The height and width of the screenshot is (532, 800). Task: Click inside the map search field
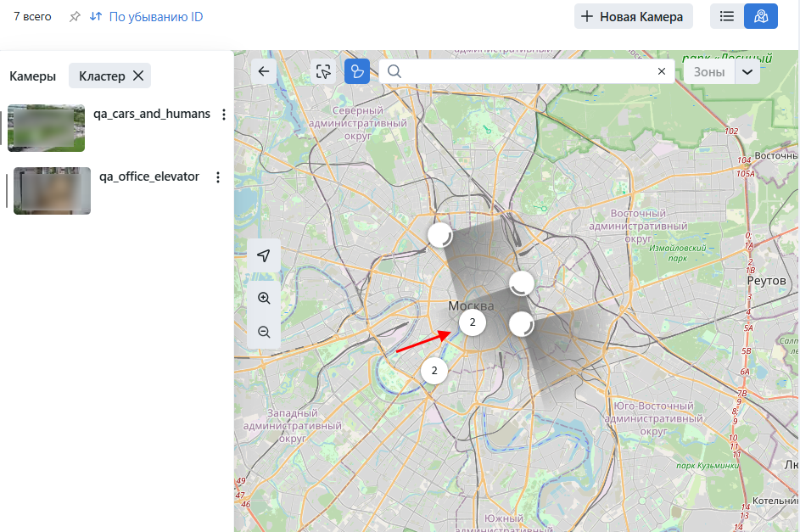point(509,71)
